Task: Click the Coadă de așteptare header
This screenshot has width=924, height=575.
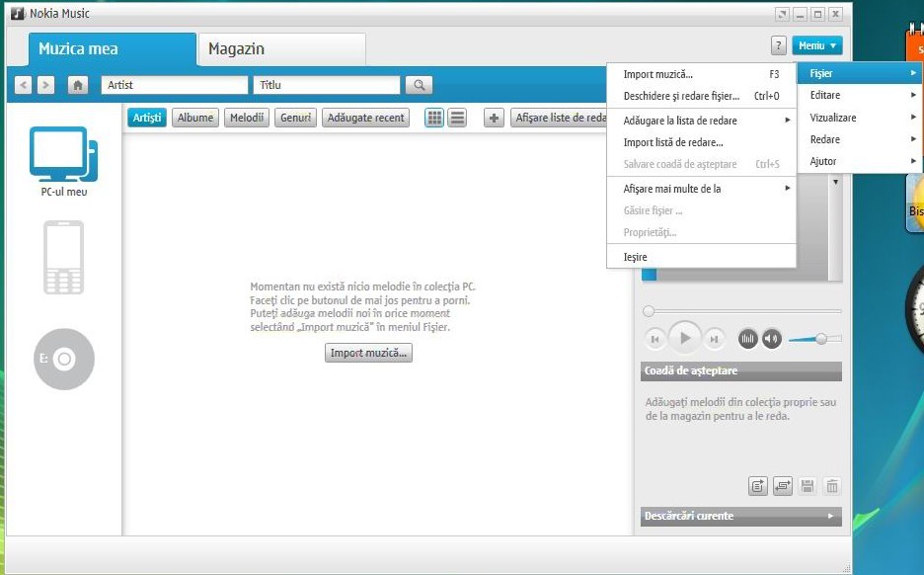Action: coord(740,370)
